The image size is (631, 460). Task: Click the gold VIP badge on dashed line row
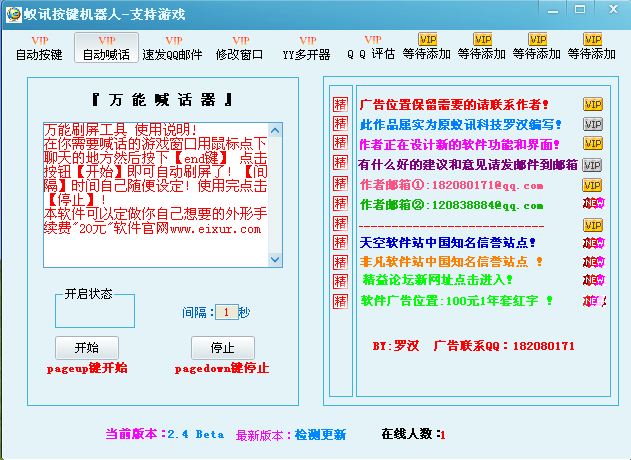pos(593,225)
